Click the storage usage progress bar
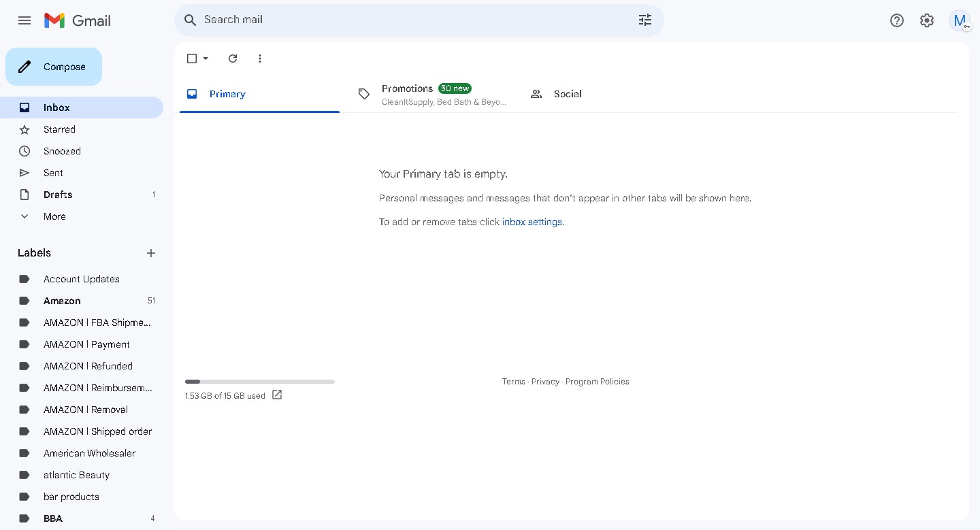 [x=260, y=382]
